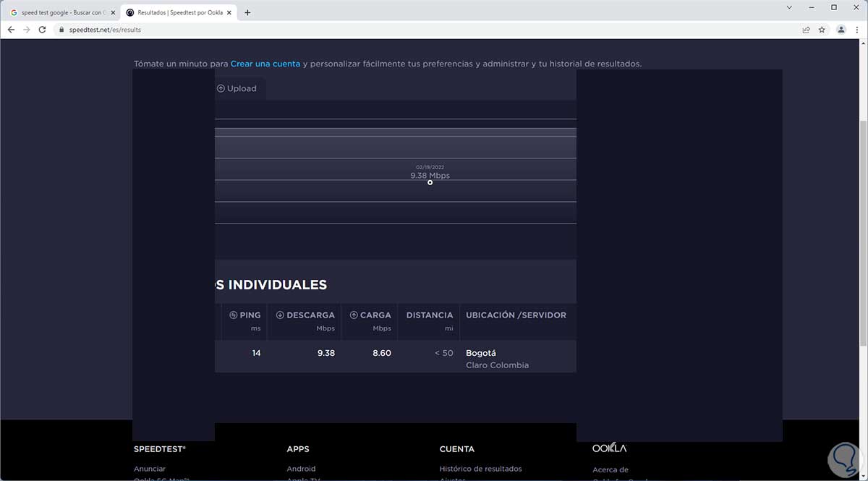Image resolution: width=868 pixels, height=481 pixels.
Task: Select the 'Resultados | Speedtest por Ookla' tab
Action: coord(179,12)
